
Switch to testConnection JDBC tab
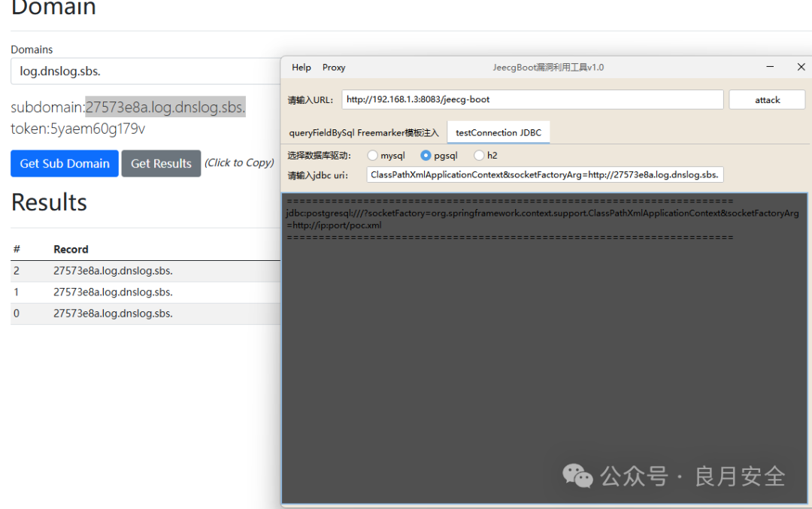coord(498,132)
